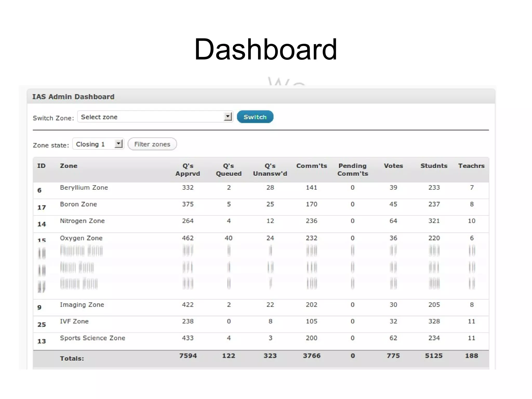This screenshot has height=399, width=532.
Task: Open the Boron Zone entry
Action: click(78, 204)
